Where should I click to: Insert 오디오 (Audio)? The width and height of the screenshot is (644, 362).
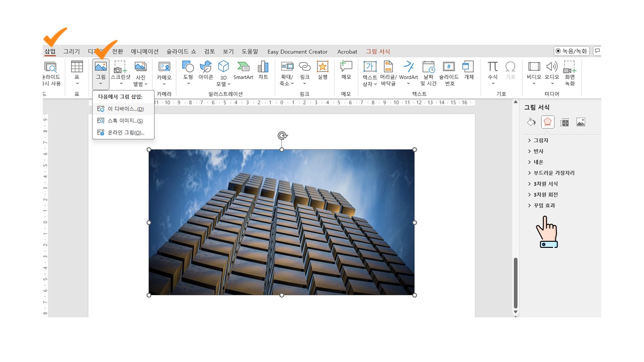click(552, 74)
